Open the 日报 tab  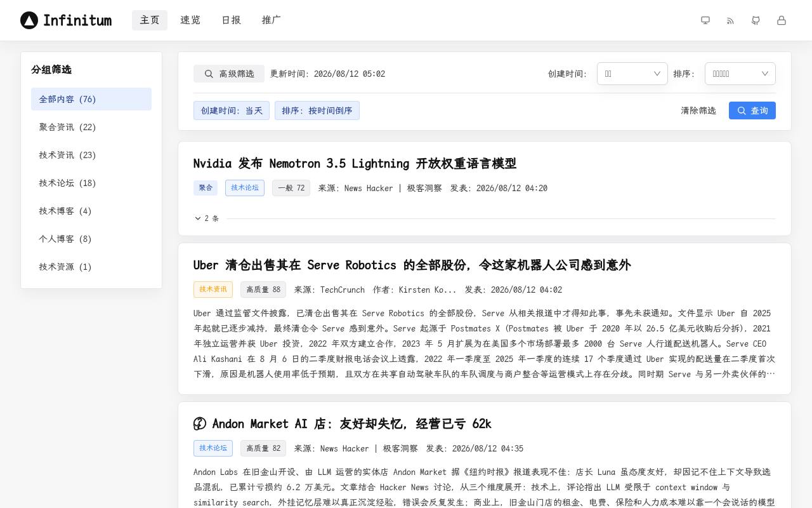click(x=231, y=20)
